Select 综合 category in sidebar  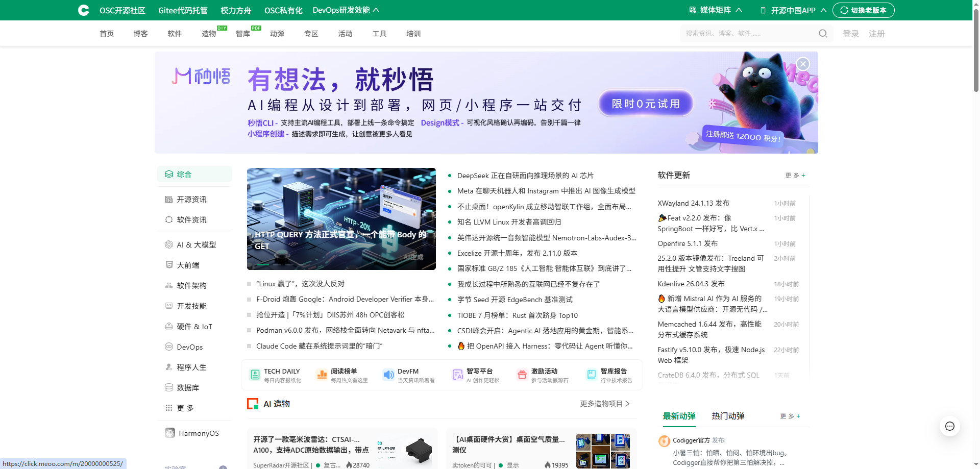194,174
